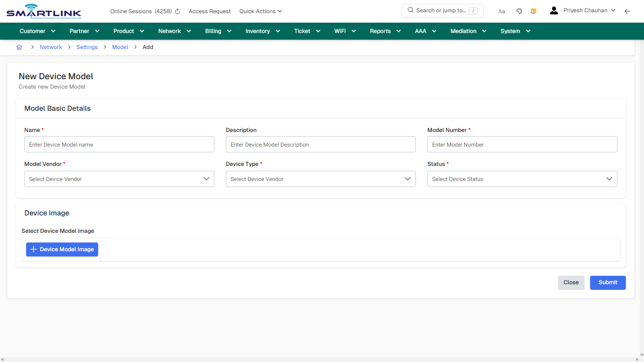Click the Enter Device Model name field
644x362 pixels.
pos(119,144)
